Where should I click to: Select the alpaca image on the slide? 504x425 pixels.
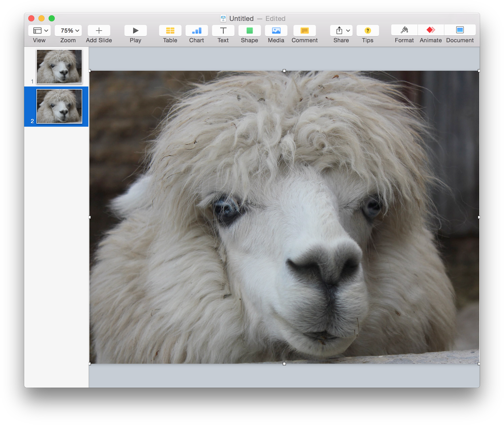click(x=285, y=217)
